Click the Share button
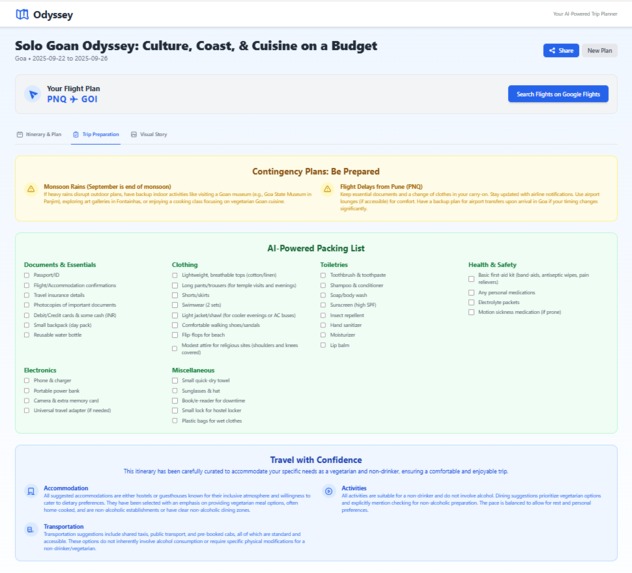This screenshot has width=632, height=573. [561, 50]
